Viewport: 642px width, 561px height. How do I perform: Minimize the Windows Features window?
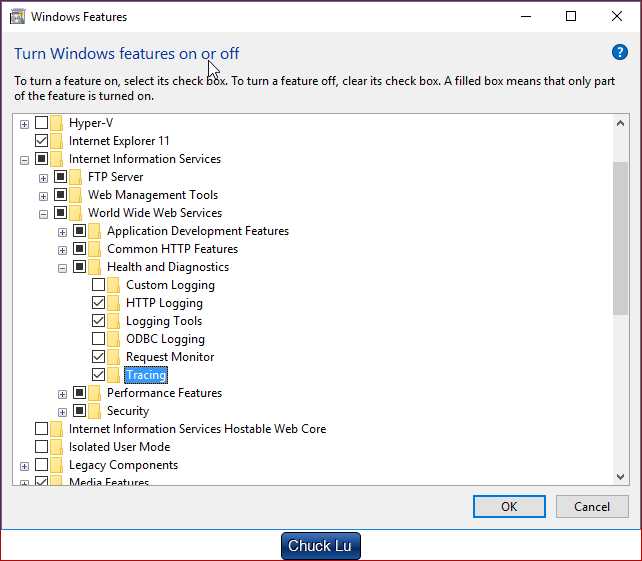click(526, 16)
